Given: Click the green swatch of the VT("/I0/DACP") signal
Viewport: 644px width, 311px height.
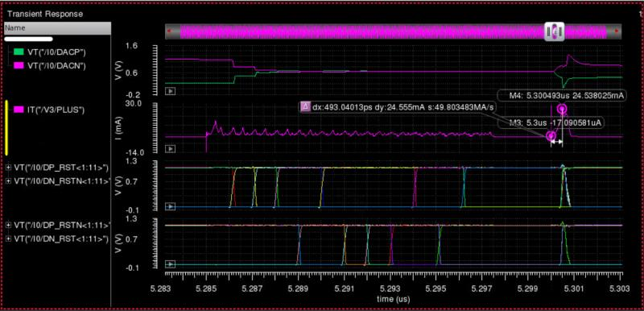Looking at the screenshot, I should point(19,52).
